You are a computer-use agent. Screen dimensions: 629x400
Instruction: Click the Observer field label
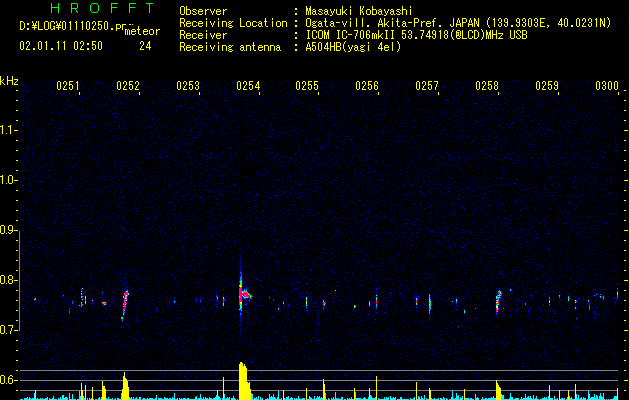click(203, 11)
